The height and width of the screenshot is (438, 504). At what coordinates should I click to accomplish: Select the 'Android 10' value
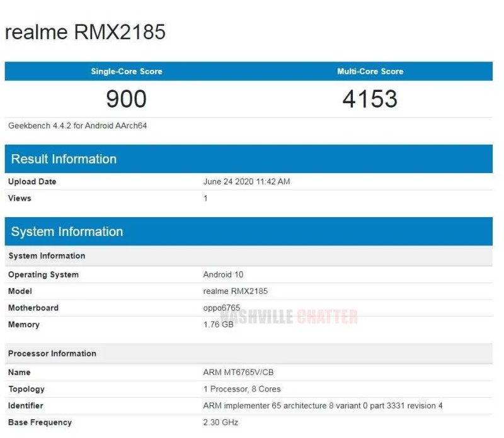[223, 275]
